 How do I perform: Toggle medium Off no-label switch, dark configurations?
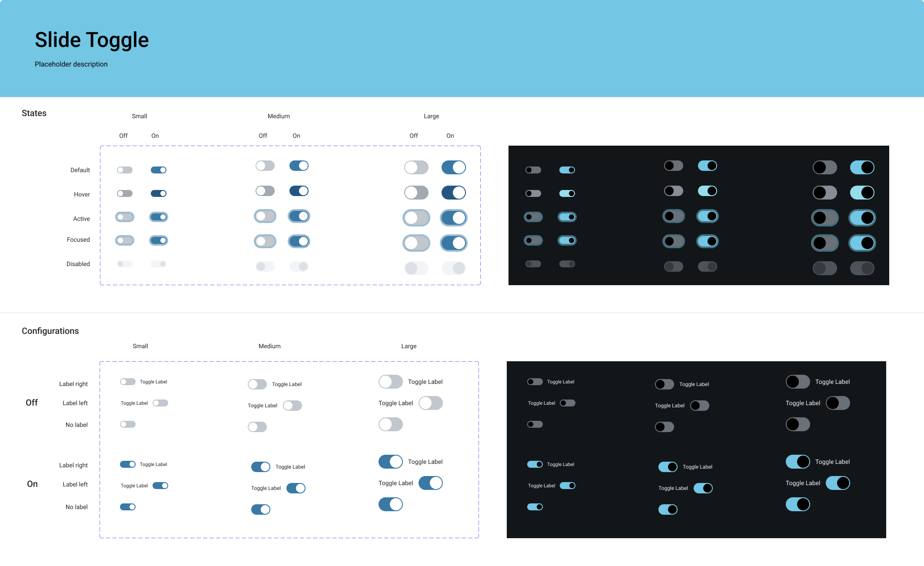pyautogui.click(x=665, y=427)
